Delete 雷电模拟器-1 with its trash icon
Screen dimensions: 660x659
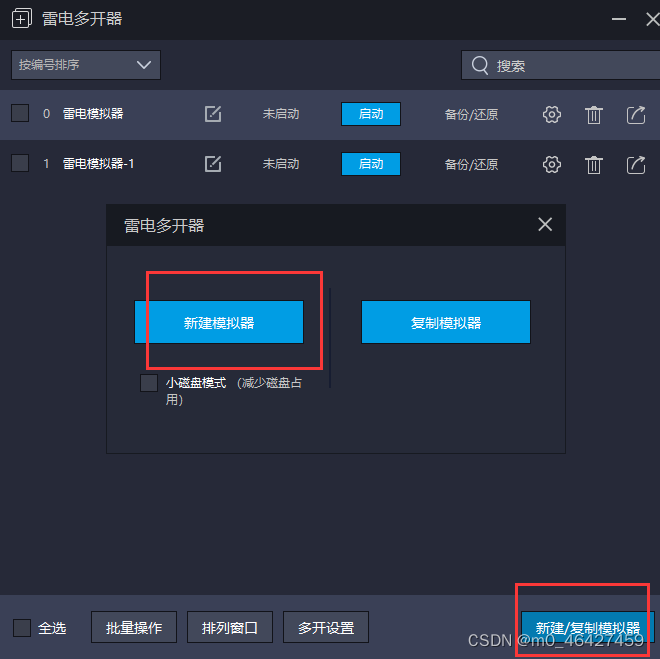pos(594,165)
